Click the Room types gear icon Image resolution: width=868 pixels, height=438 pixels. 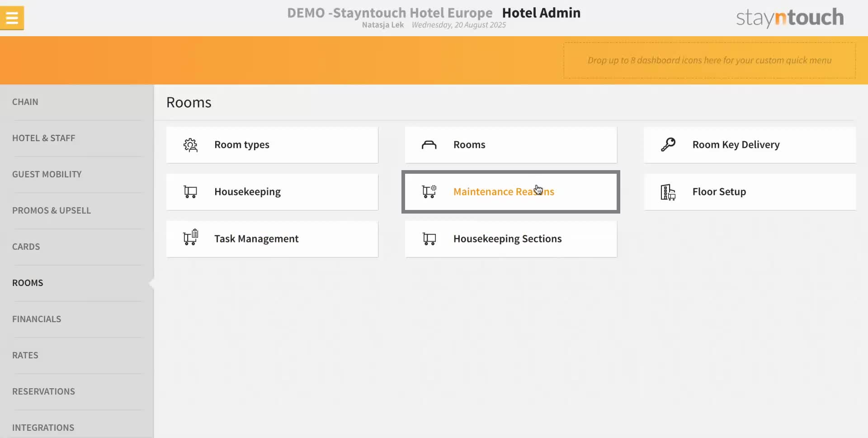pos(190,145)
